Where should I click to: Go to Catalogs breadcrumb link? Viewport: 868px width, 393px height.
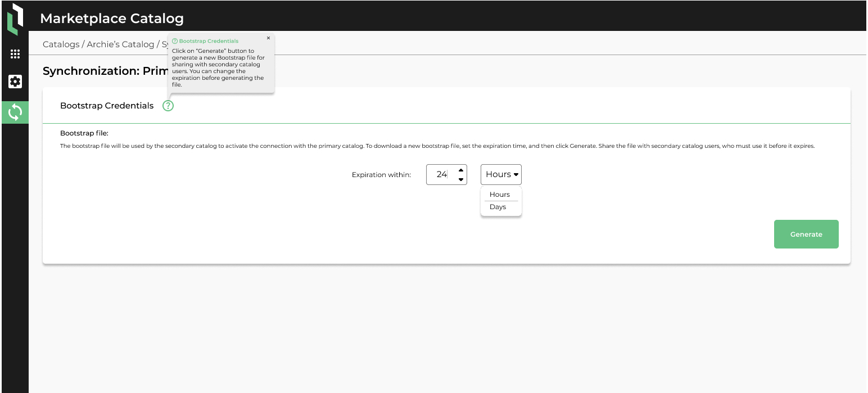tap(61, 44)
